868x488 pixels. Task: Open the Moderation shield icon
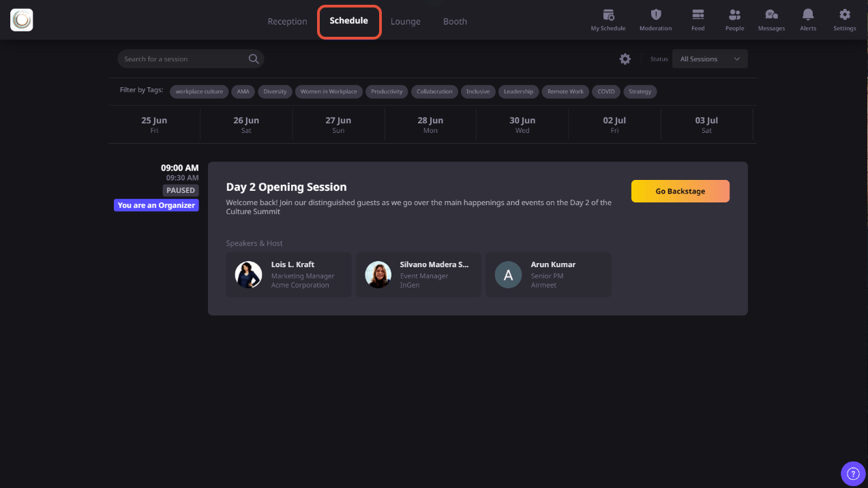click(x=656, y=14)
